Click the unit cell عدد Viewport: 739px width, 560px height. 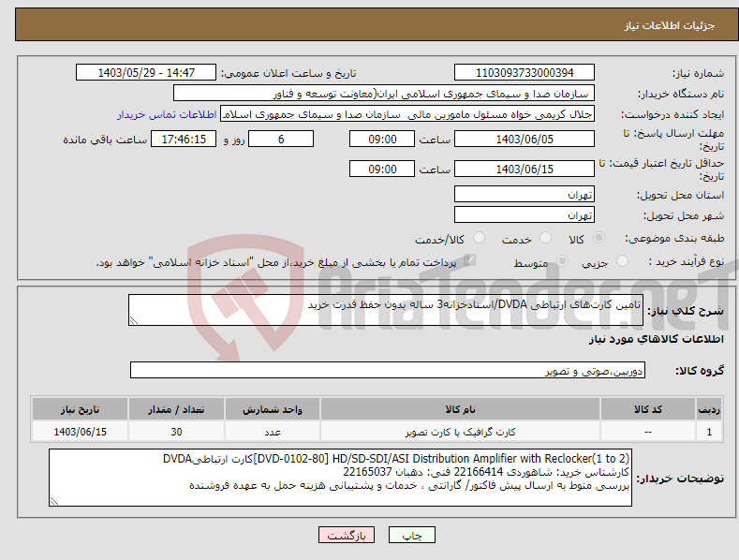point(273,432)
